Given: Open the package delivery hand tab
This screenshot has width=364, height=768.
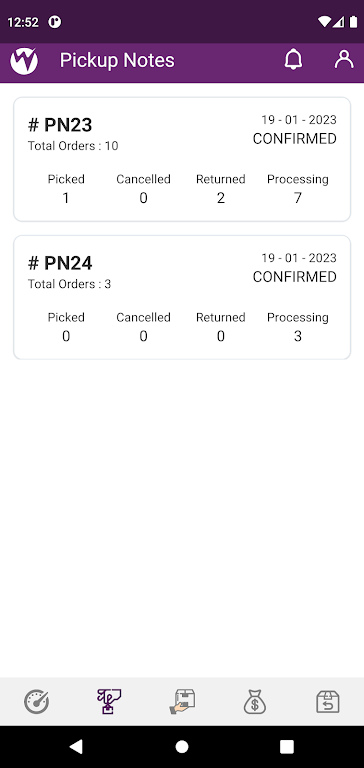Looking at the screenshot, I should click(x=182, y=701).
